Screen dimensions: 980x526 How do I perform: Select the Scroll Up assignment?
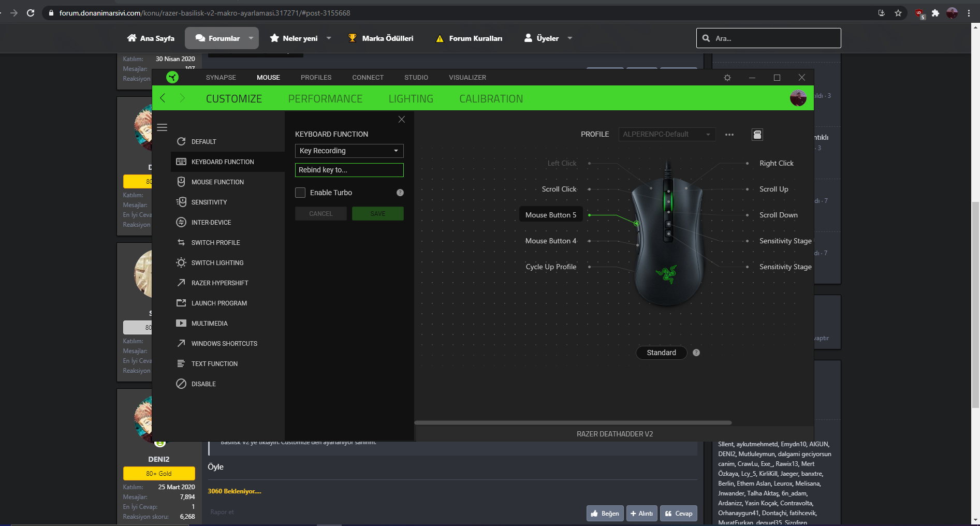[774, 189]
